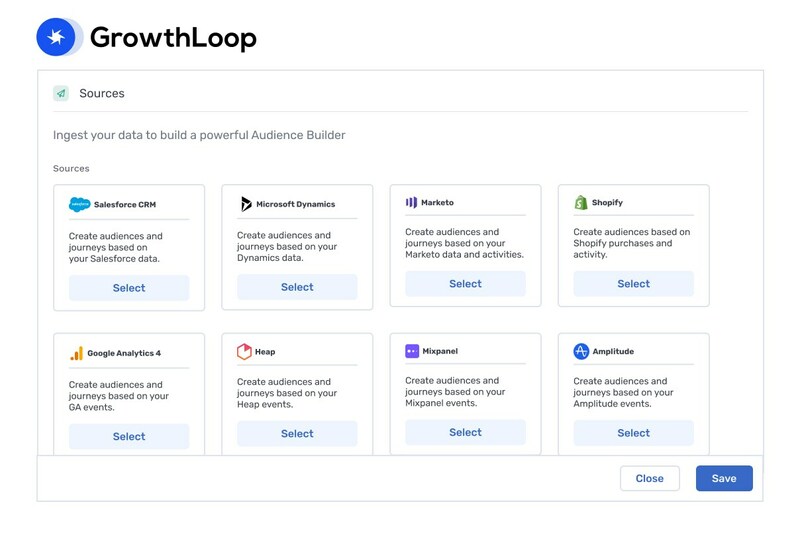
Task: Click the Mixpanel logo icon
Action: (x=412, y=351)
